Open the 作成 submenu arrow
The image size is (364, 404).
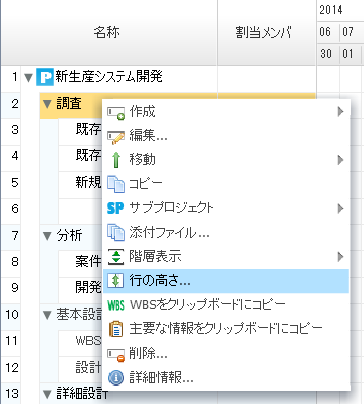pyautogui.click(x=340, y=112)
